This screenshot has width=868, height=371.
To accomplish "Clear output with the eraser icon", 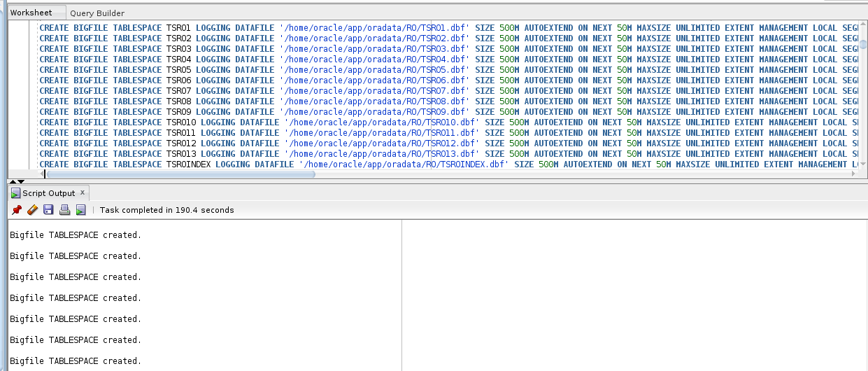I will click(32, 210).
